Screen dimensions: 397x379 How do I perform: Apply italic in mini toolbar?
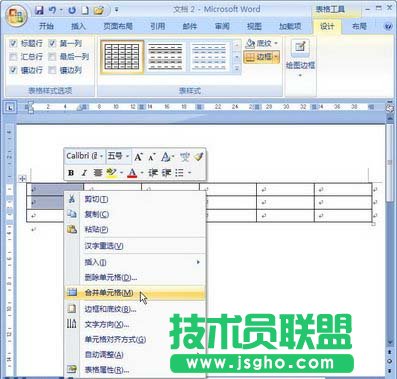pos(84,173)
